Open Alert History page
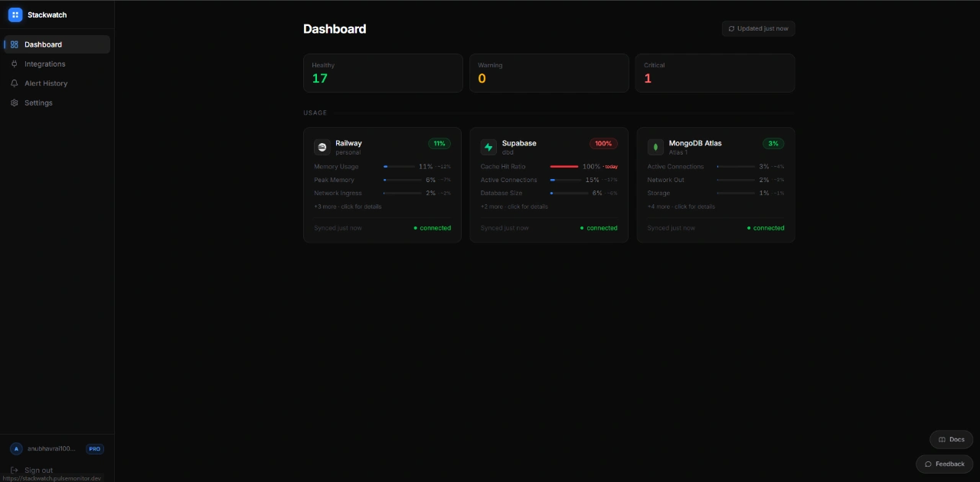 point(57,83)
